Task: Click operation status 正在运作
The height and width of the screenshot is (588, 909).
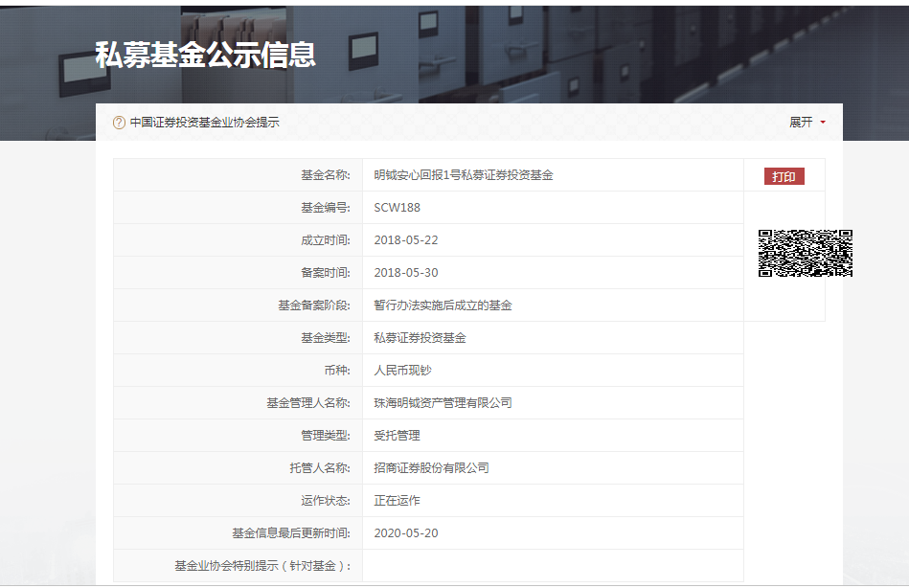Action: tap(400, 500)
